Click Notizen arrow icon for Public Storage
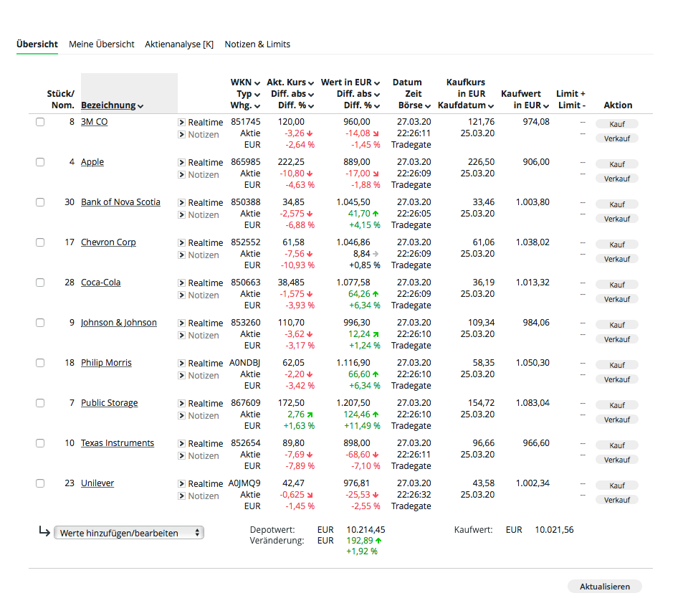 (x=181, y=415)
